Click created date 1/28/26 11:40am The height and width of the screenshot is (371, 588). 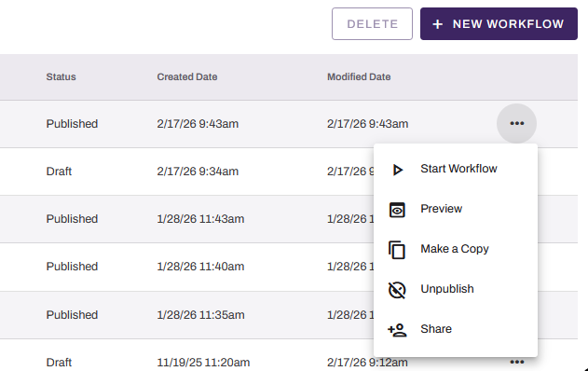pyautogui.click(x=200, y=267)
